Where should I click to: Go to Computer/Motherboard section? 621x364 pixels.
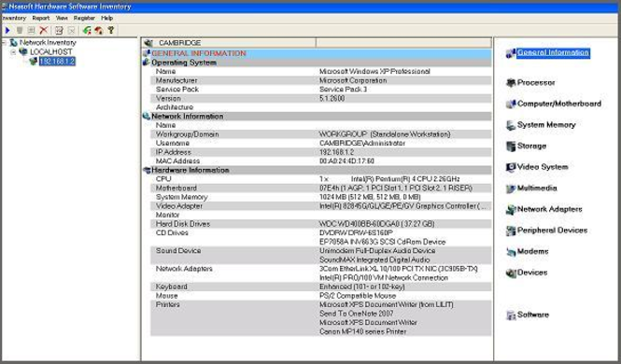559,104
